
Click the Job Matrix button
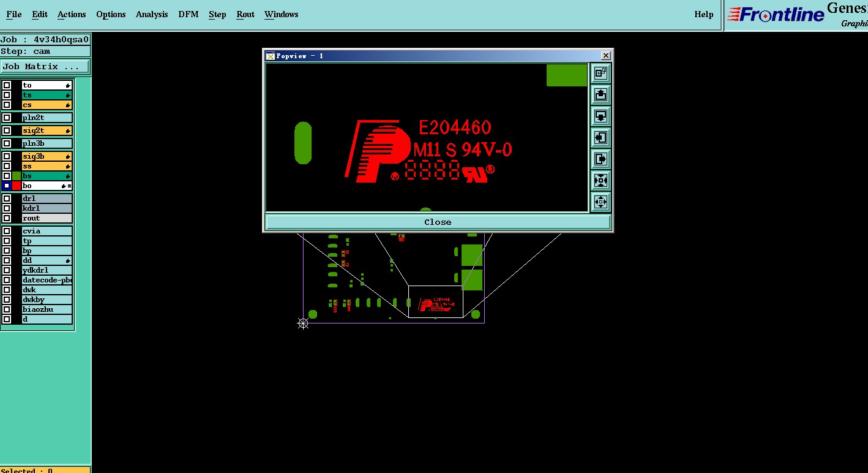point(45,66)
